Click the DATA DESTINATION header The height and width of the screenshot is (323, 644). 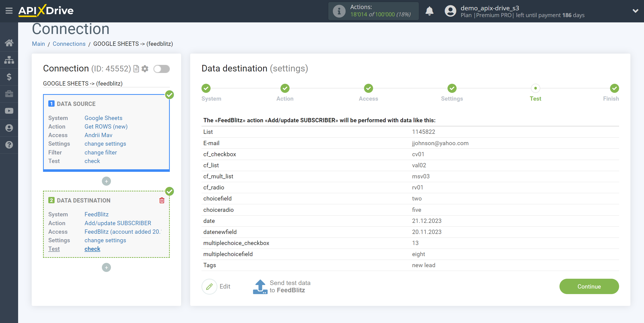point(84,200)
